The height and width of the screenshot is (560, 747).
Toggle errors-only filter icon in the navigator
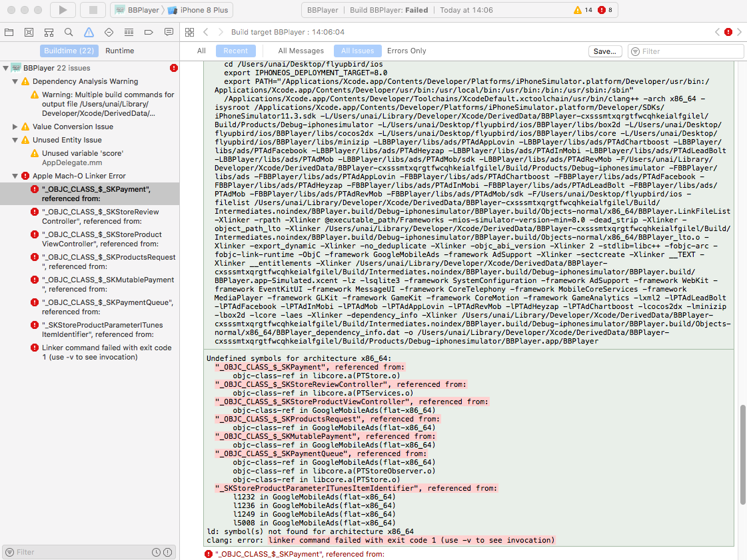click(168, 552)
